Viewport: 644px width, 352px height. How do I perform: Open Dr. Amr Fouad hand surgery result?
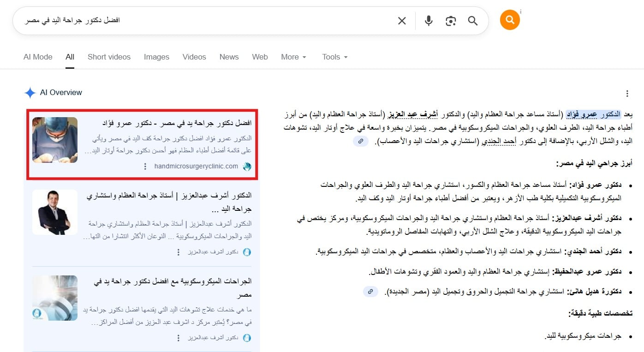pos(176,123)
